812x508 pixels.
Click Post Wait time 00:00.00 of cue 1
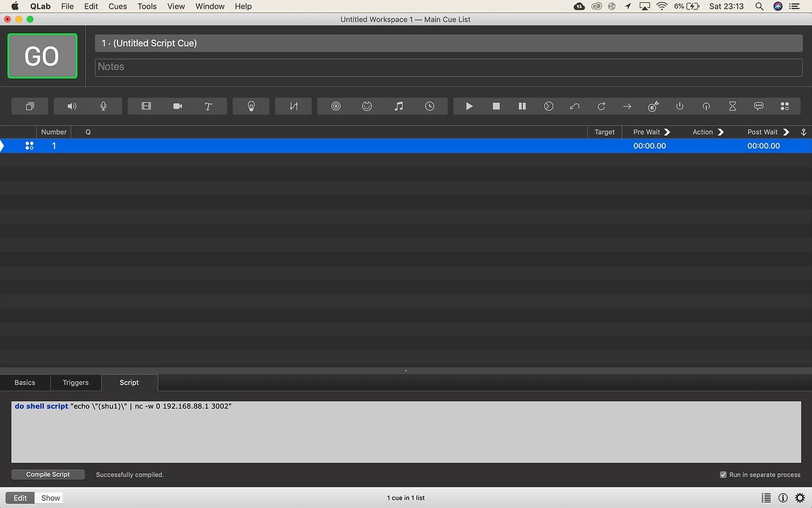coord(764,146)
